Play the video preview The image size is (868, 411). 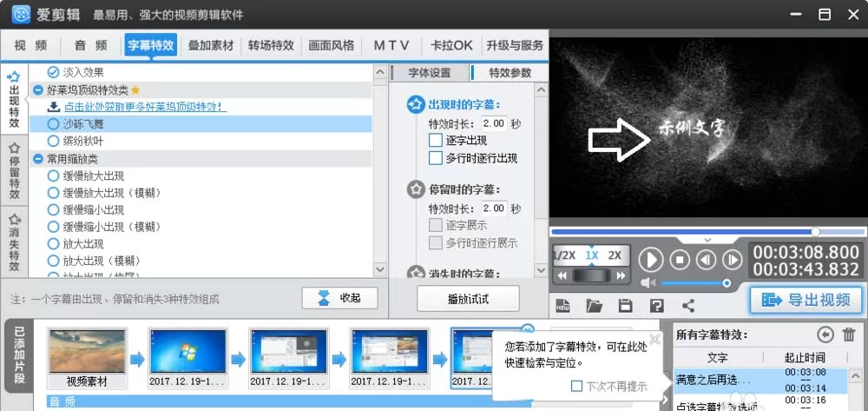tap(650, 259)
